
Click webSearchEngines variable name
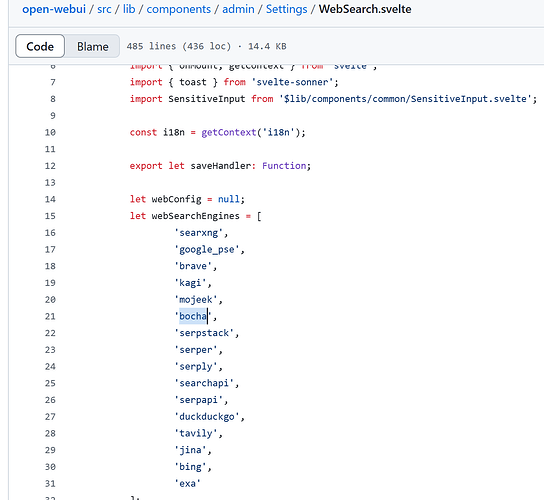[x=195, y=216]
